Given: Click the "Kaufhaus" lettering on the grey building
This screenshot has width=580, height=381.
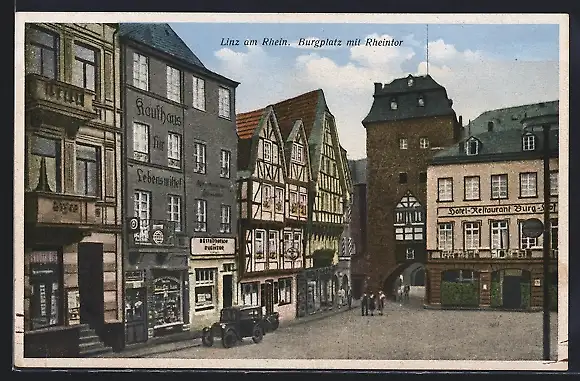Looking at the screenshot, I should point(158,112).
